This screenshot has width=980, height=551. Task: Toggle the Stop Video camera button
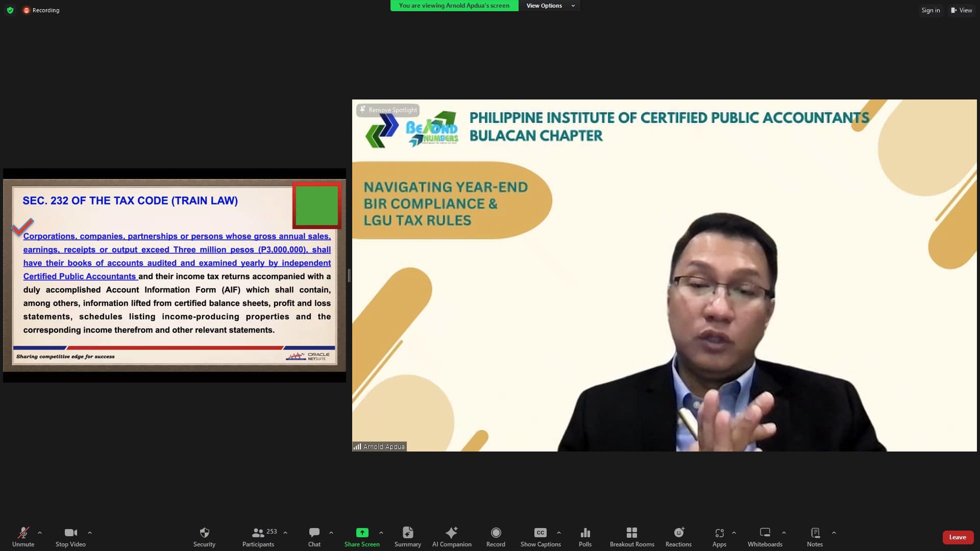[70, 537]
